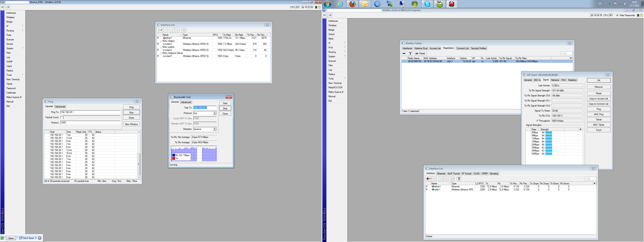The height and width of the screenshot is (242, 644).
Task: Switch to the Nstreme tab in AP Client
Action: 555,80
